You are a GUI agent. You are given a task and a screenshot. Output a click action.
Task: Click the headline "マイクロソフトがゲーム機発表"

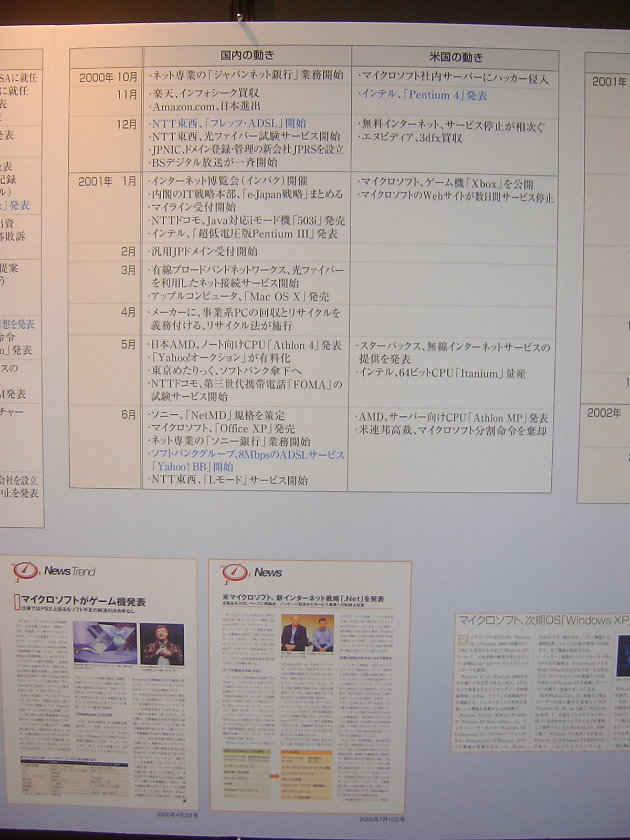pos(83,602)
